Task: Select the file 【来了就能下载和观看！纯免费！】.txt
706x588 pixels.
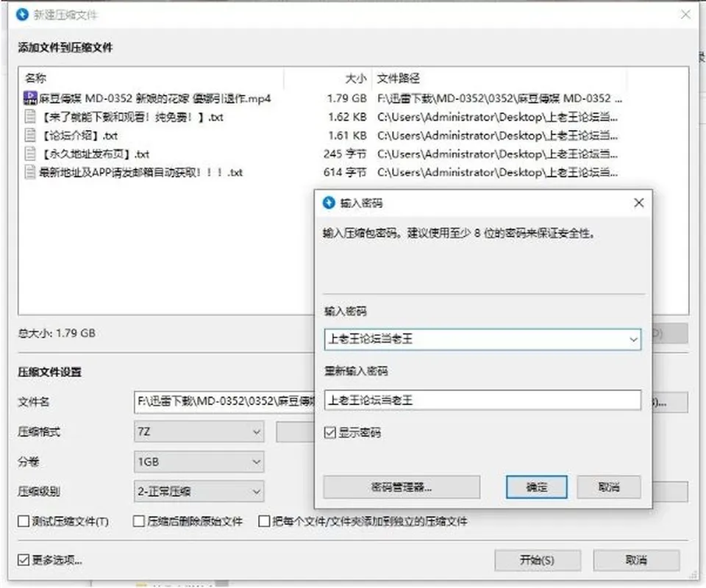Action: [322, 117]
